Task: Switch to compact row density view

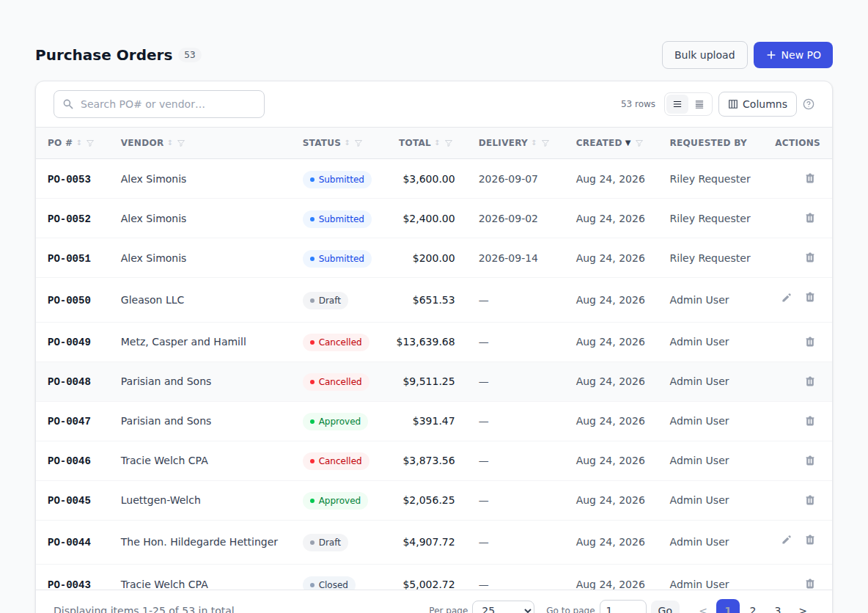Action: (x=699, y=104)
